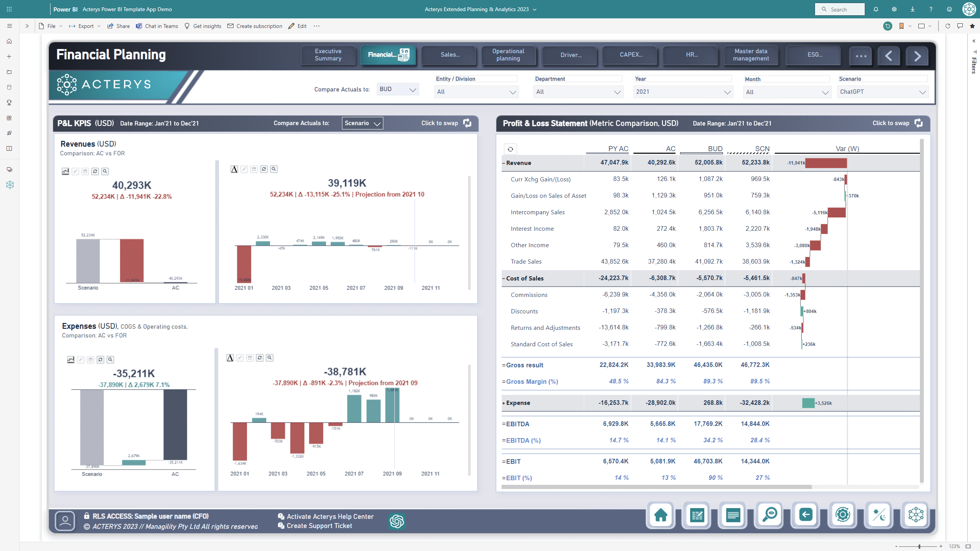This screenshot has width=980, height=551.
Task: Click the user profile icon in footer
Action: (65, 521)
